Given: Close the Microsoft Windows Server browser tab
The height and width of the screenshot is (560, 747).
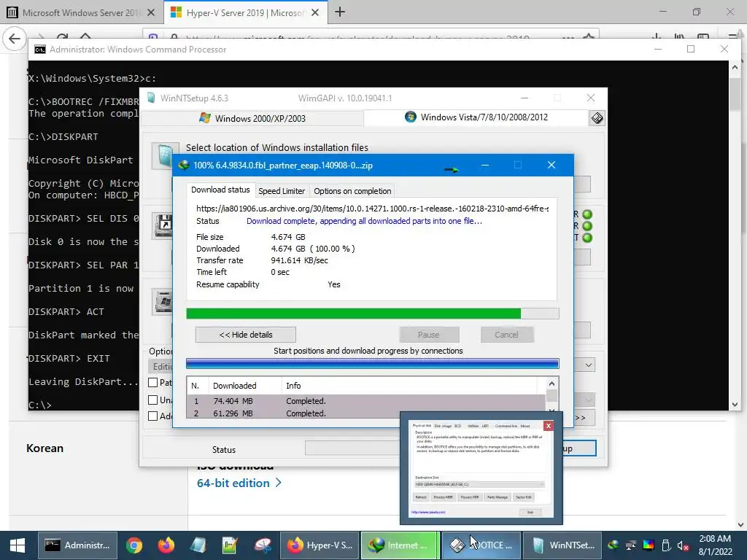Looking at the screenshot, I should click(151, 13).
